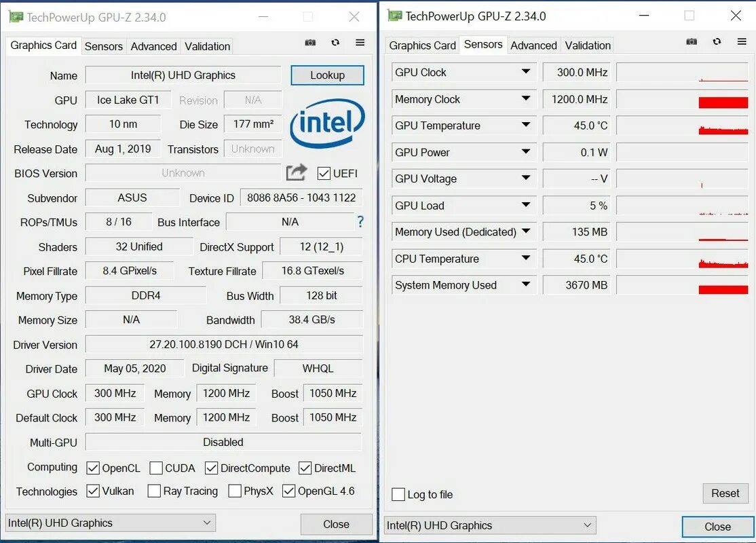Click the Subvendor ASUS field
The height and width of the screenshot is (543, 756).
click(x=132, y=198)
